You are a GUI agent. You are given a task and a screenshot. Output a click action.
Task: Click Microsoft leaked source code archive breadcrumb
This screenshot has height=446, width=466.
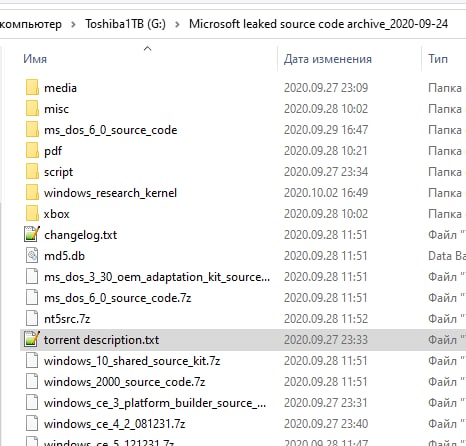[x=318, y=24]
